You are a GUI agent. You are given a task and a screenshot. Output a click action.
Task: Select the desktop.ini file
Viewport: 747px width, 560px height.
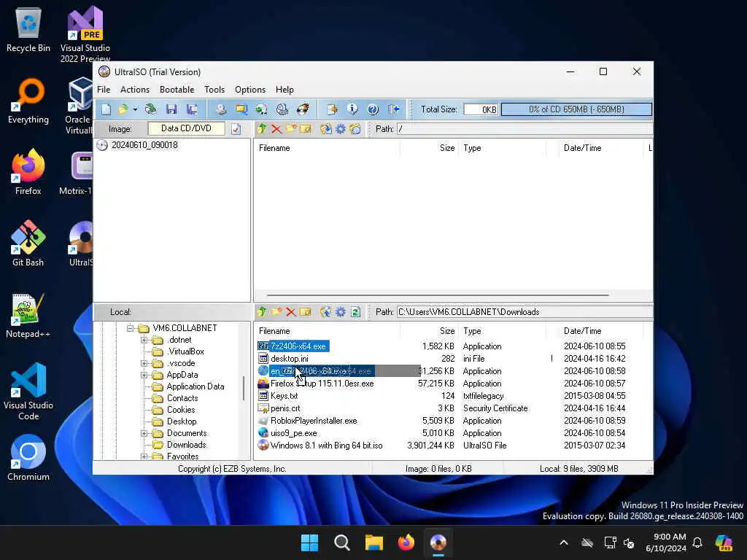289,359
